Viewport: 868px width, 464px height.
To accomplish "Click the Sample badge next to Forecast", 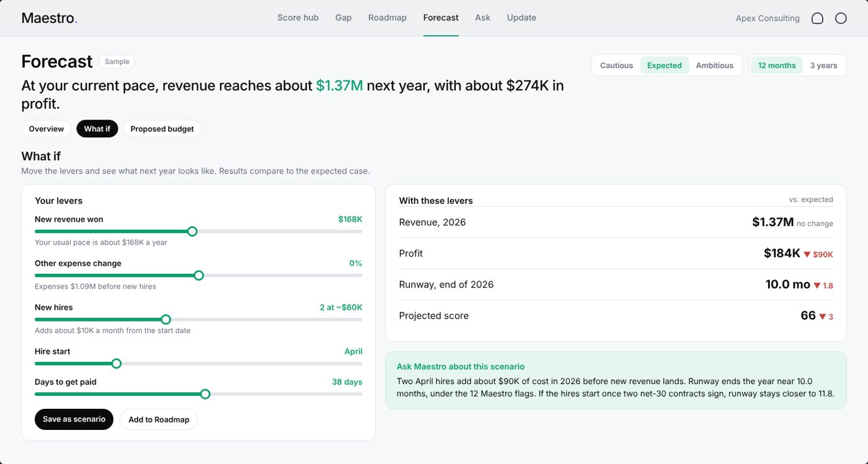I will [117, 61].
